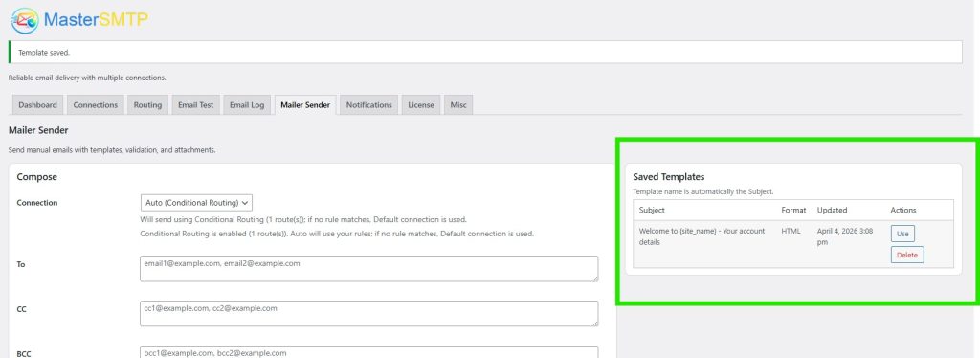Switch to the Connections tab

[95, 105]
